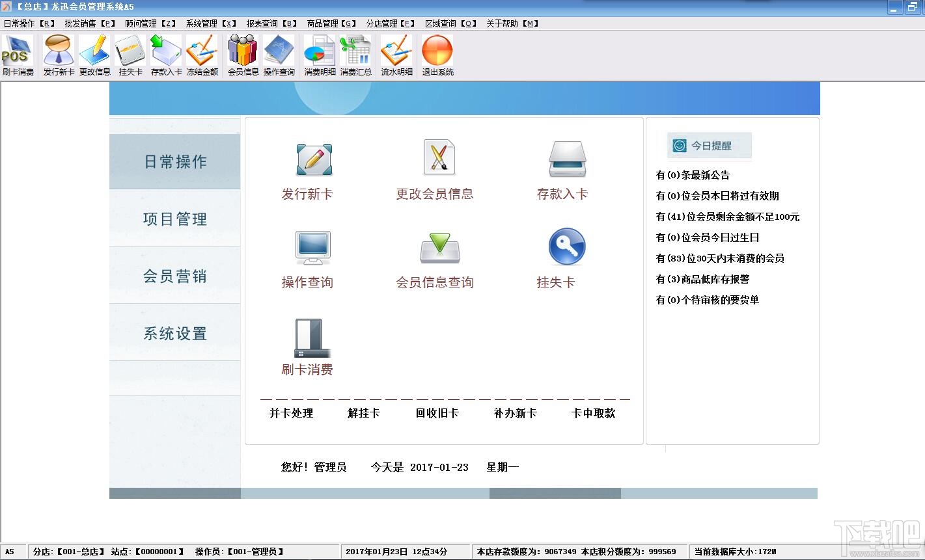Image resolution: width=925 pixels, height=560 pixels.
Task: Click the large 发行新卡 pencil icon
Action: click(314, 159)
